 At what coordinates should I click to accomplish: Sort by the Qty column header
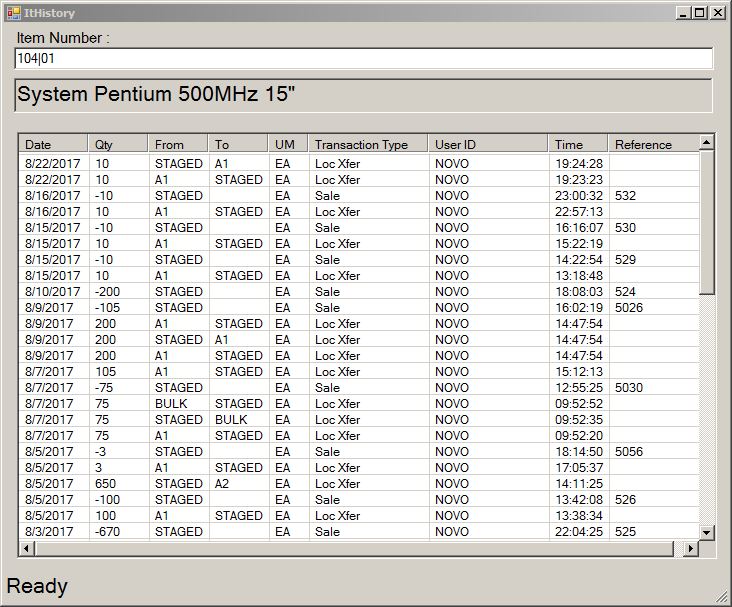pos(118,144)
